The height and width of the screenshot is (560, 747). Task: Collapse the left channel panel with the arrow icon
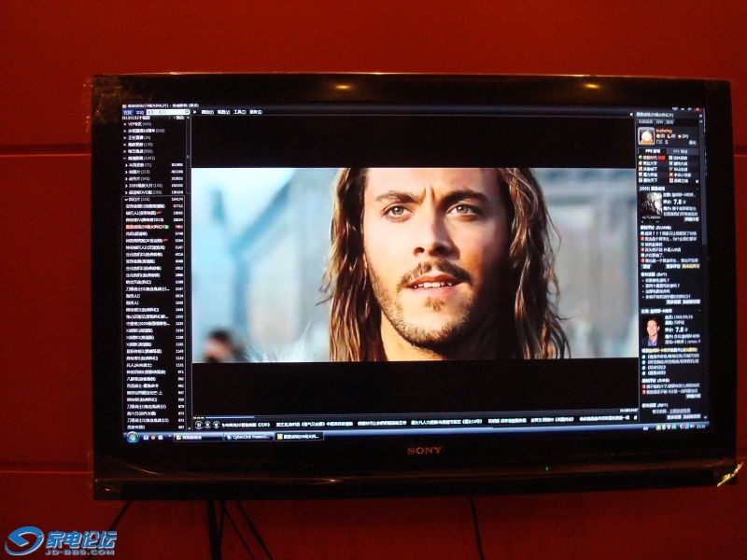195,112
